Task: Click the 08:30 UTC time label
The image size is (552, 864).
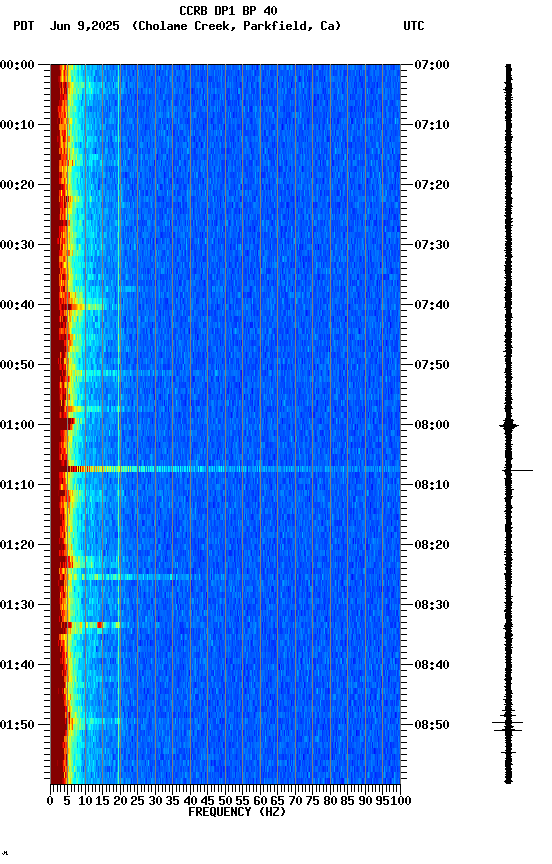Action: [432, 605]
